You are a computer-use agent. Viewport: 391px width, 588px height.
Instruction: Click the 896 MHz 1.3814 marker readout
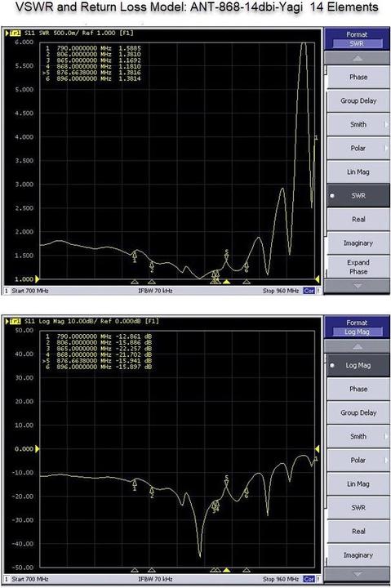(x=93, y=78)
